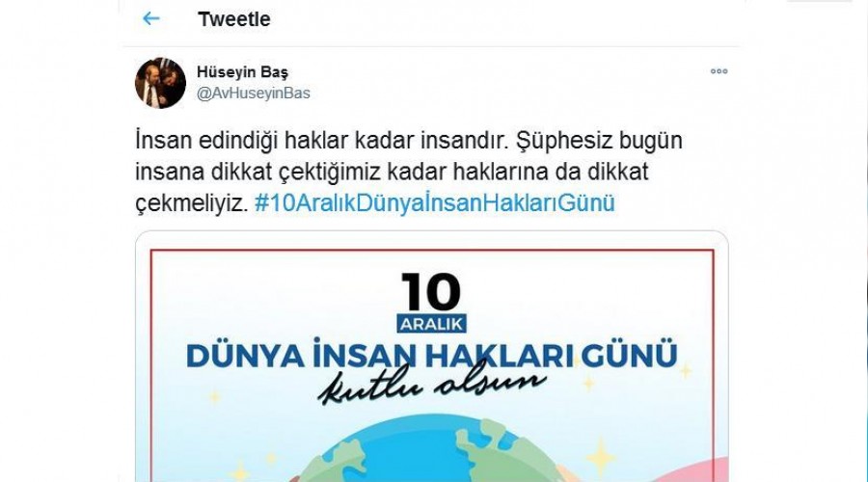Click the tweet line starting 'insana dikkat çektiğimiz'
The width and height of the screenshot is (868, 482).
(x=392, y=173)
